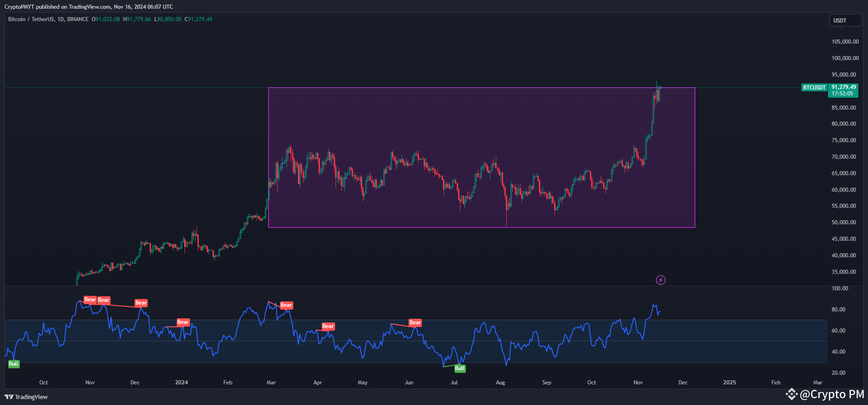Click the Bear label near March RSI peak
868x405 pixels.
coord(286,305)
